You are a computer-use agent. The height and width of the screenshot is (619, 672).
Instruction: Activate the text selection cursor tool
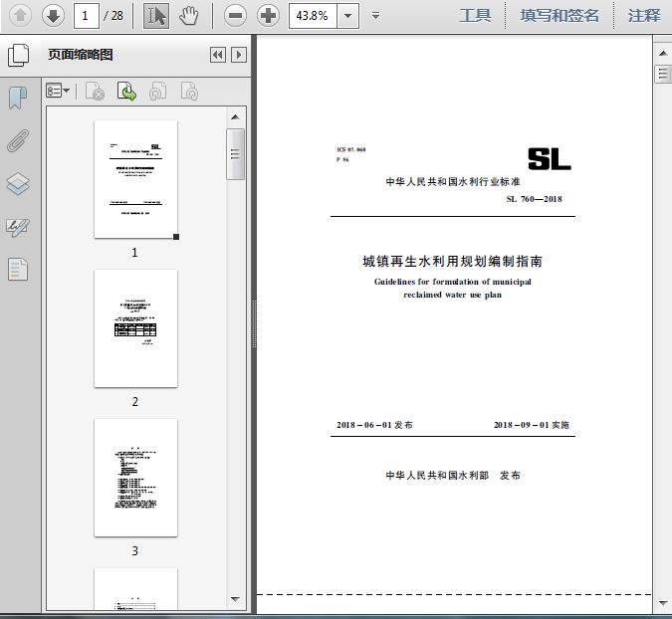pos(156,15)
